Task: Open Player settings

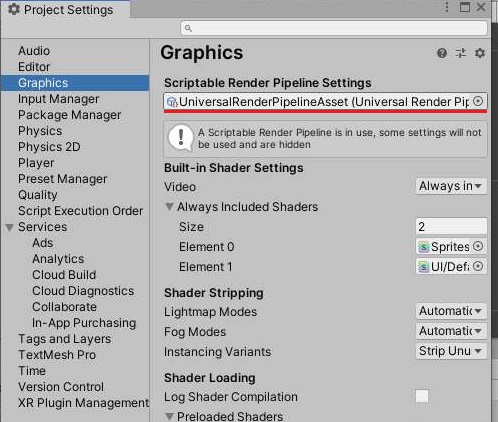Action: (36, 163)
